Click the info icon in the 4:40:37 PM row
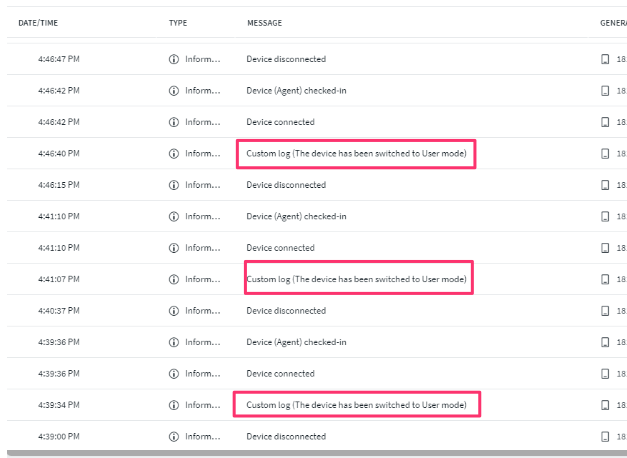 tap(174, 311)
